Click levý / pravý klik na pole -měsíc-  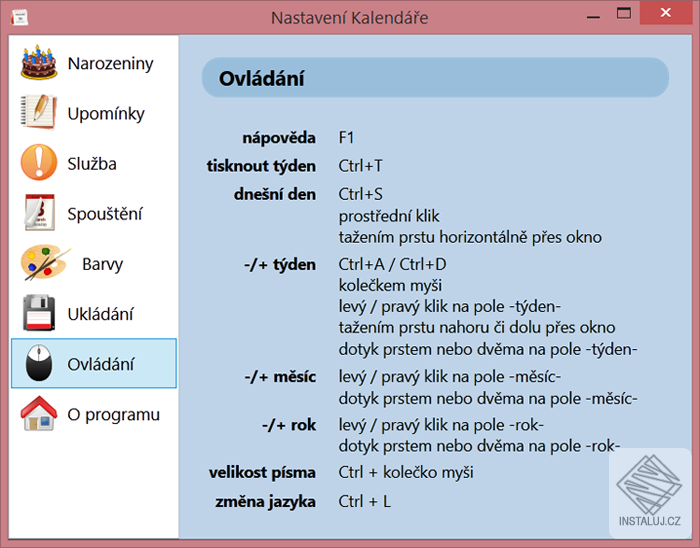(450, 377)
